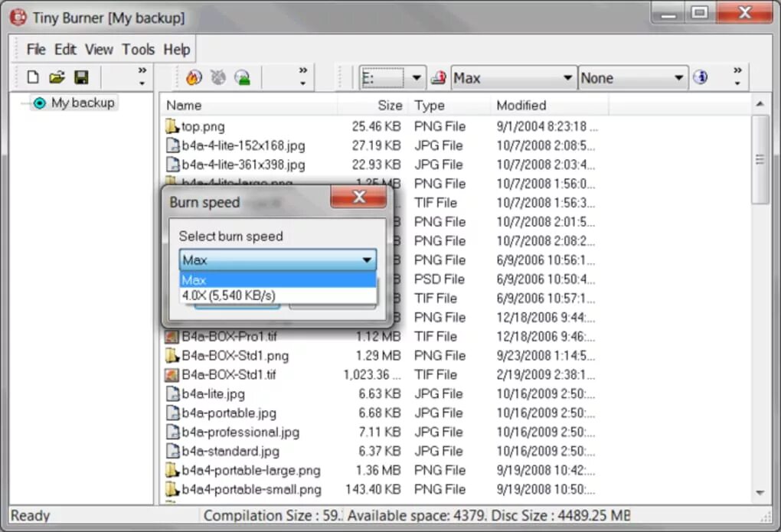Click the red drive icon next to the E: drive selector

(438, 77)
